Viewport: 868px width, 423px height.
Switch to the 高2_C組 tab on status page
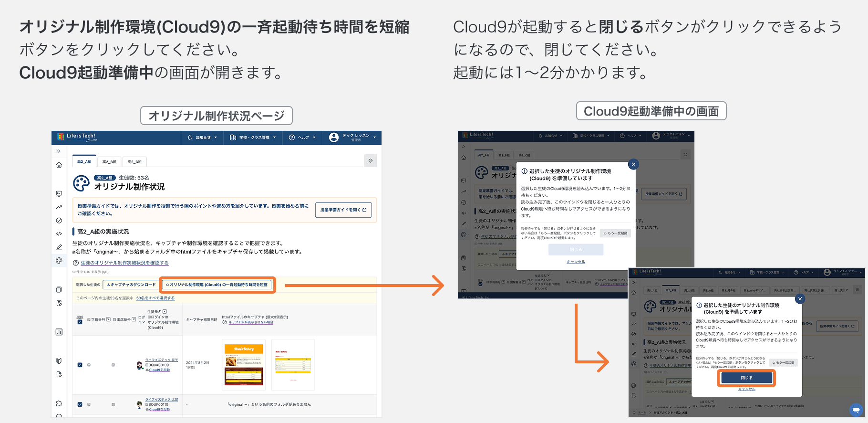click(134, 162)
